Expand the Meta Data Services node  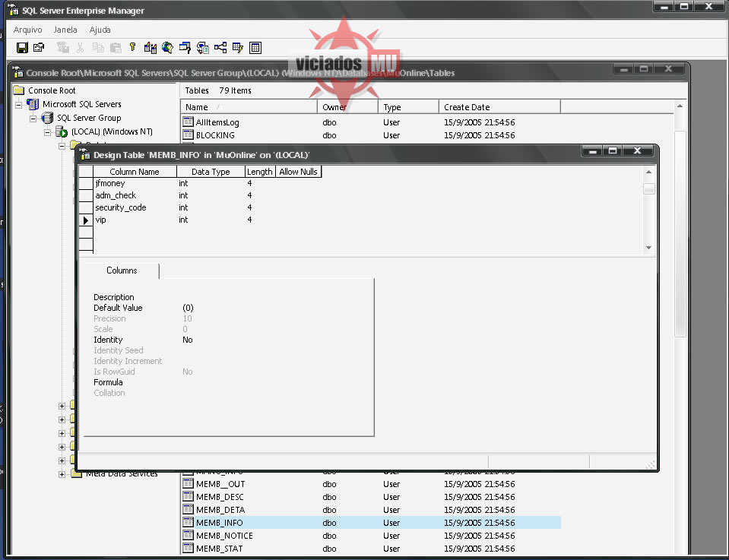62,474
